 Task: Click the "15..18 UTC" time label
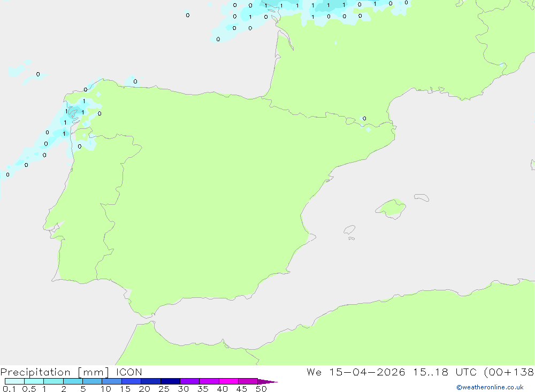click(445, 372)
